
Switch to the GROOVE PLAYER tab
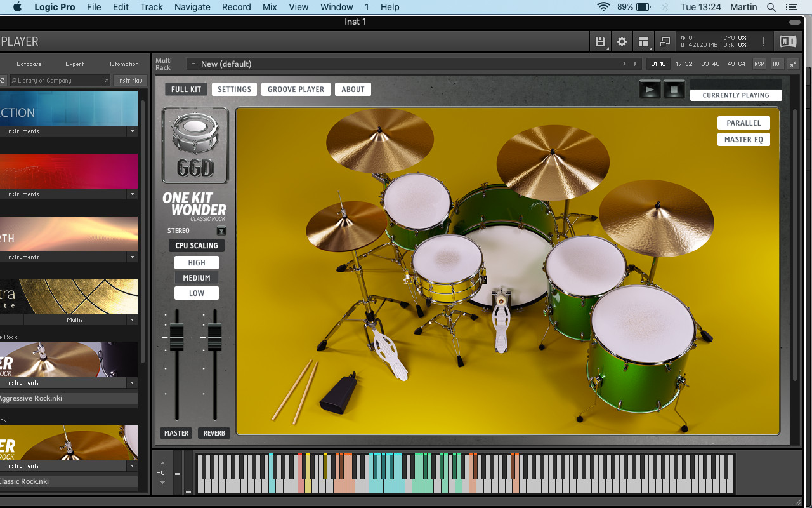296,89
